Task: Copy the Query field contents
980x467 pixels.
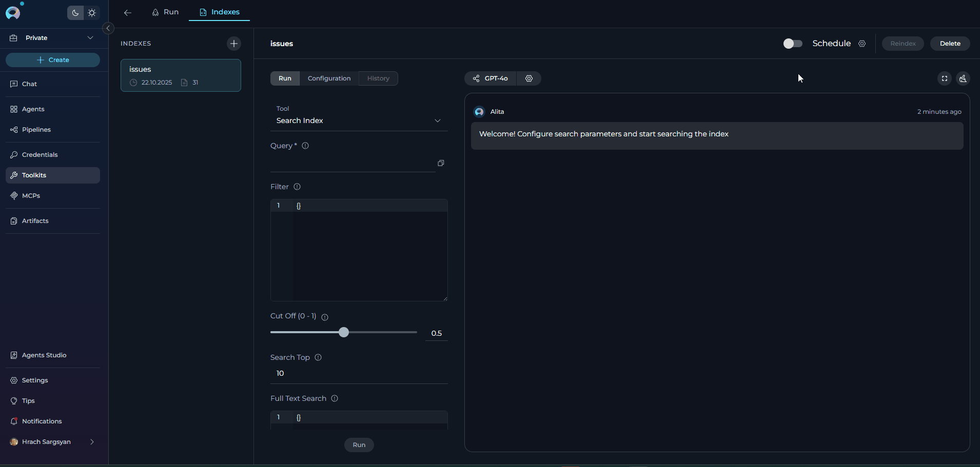Action: (x=440, y=163)
